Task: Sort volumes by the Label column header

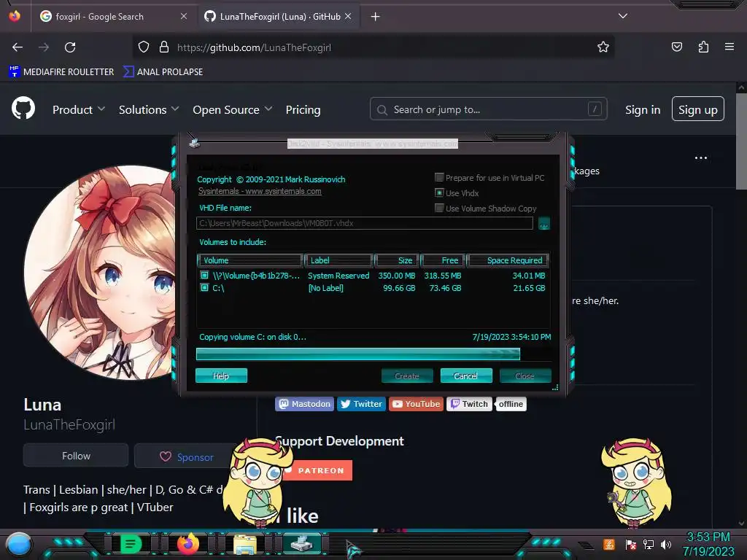Action: tap(338, 260)
